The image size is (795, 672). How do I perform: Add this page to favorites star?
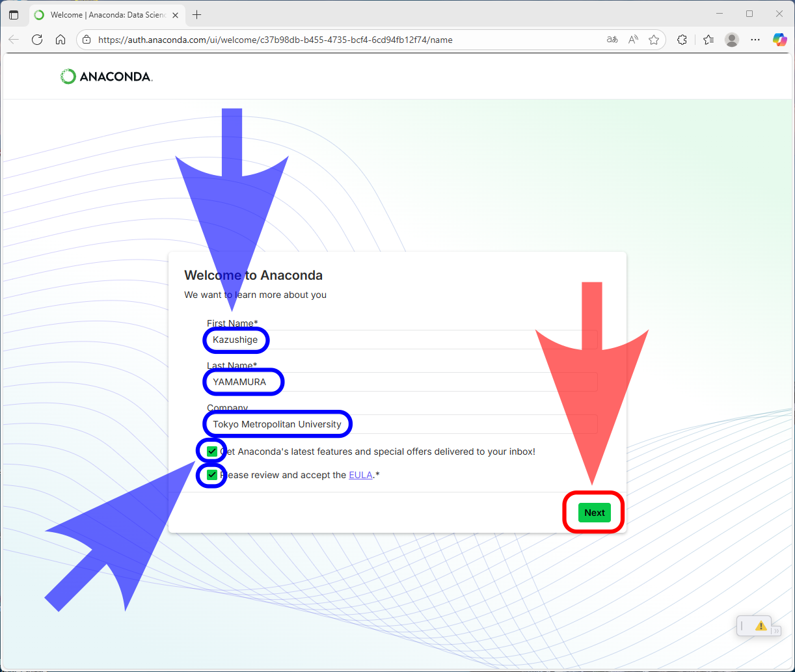click(654, 40)
